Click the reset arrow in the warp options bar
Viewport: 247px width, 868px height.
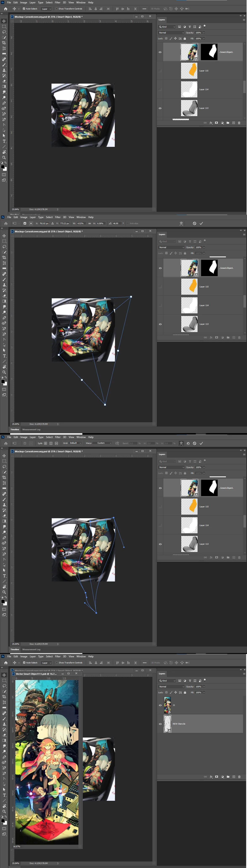point(188,443)
